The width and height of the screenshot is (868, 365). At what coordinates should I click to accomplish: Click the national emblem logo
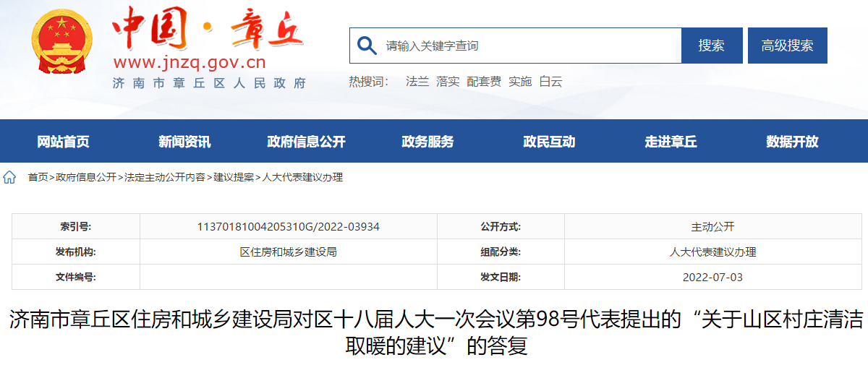[x=61, y=43]
